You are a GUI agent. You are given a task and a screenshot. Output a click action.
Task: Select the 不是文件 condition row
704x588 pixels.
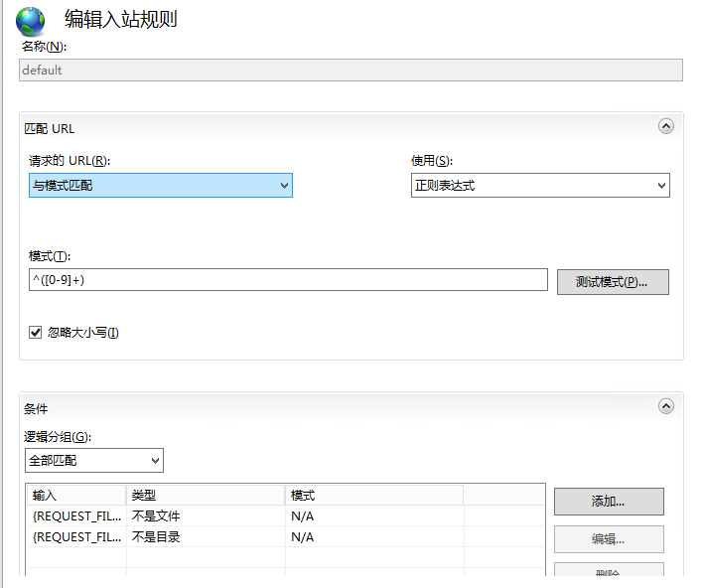coord(285,516)
